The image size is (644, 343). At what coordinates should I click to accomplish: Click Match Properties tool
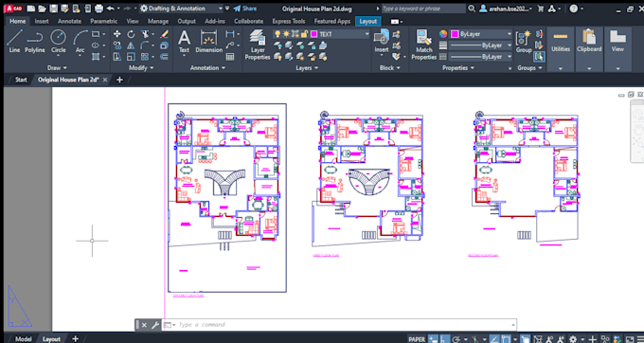click(x=424, y=45)
